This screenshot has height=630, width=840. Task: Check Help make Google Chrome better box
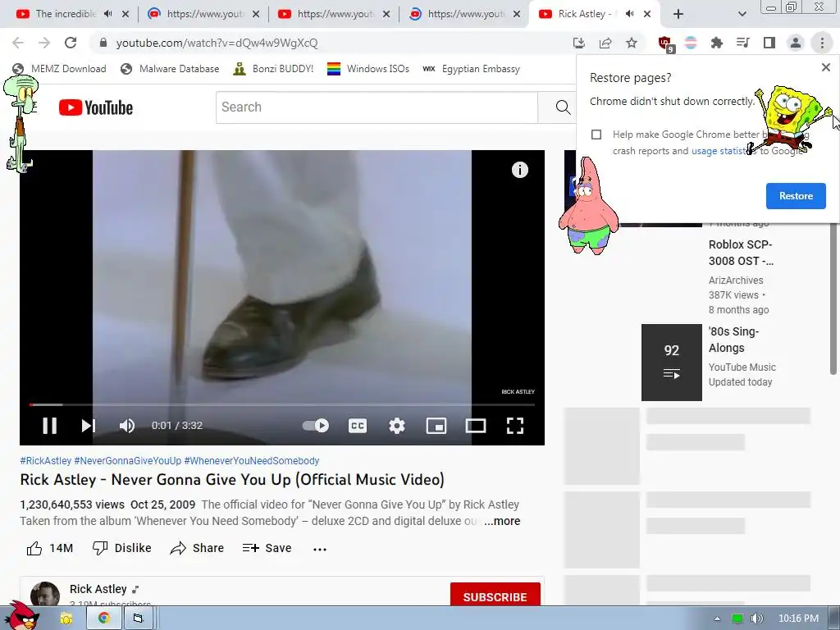tap(596, 135)
